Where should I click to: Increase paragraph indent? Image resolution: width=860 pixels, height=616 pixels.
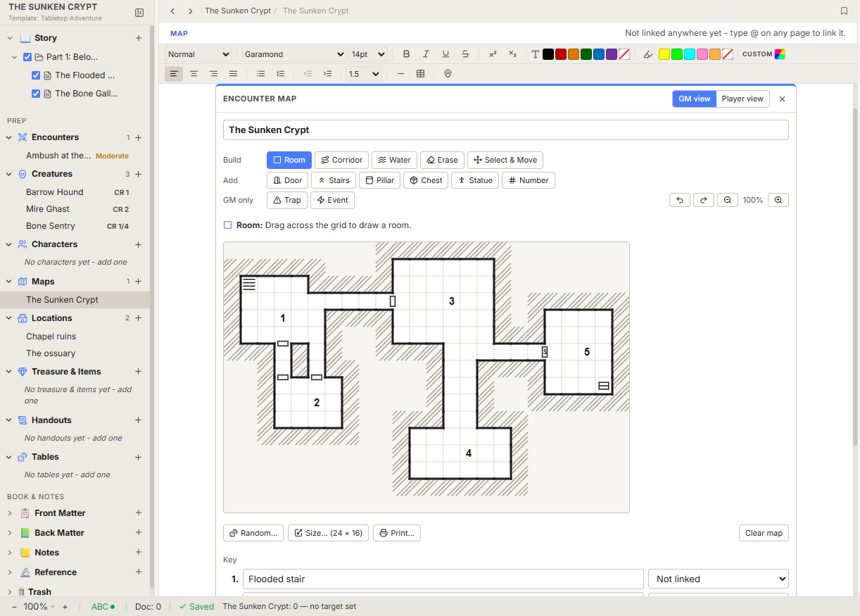pyautogui.click(x=327, y=73)
